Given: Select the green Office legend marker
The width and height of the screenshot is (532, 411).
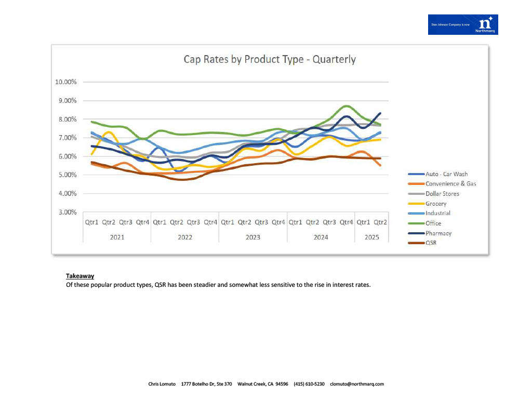Looking at the screenshot, I should [416, 223].
